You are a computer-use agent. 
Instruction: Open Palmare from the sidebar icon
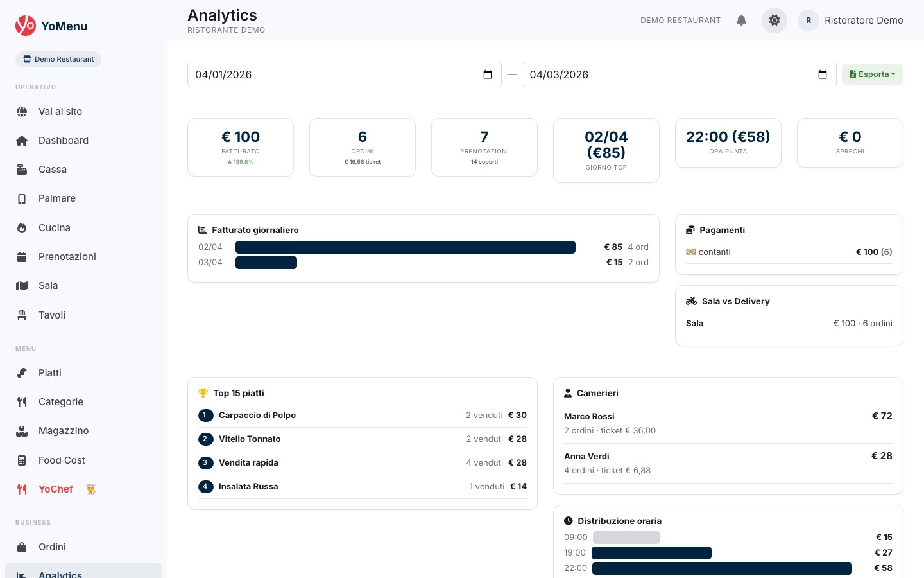click(22, 198)
